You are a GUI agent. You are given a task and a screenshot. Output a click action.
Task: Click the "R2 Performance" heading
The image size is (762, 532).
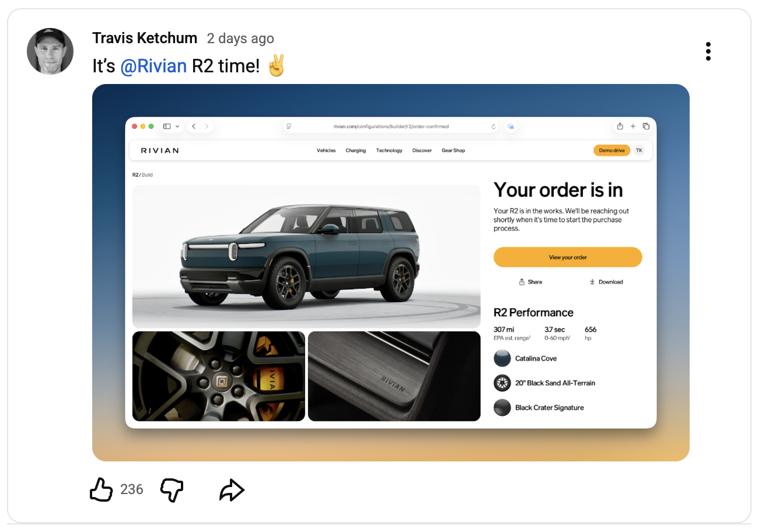click(533, 313)
